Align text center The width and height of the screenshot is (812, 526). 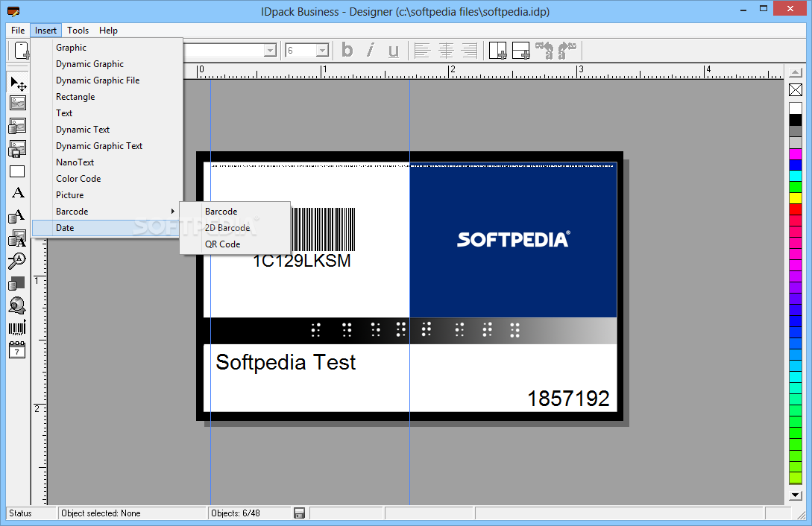[x=446, y=51]
